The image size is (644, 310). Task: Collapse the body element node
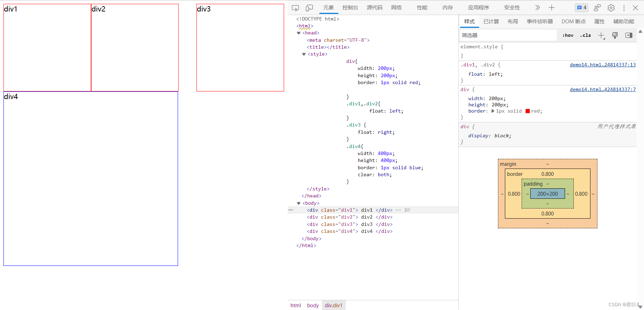(299, 203)
